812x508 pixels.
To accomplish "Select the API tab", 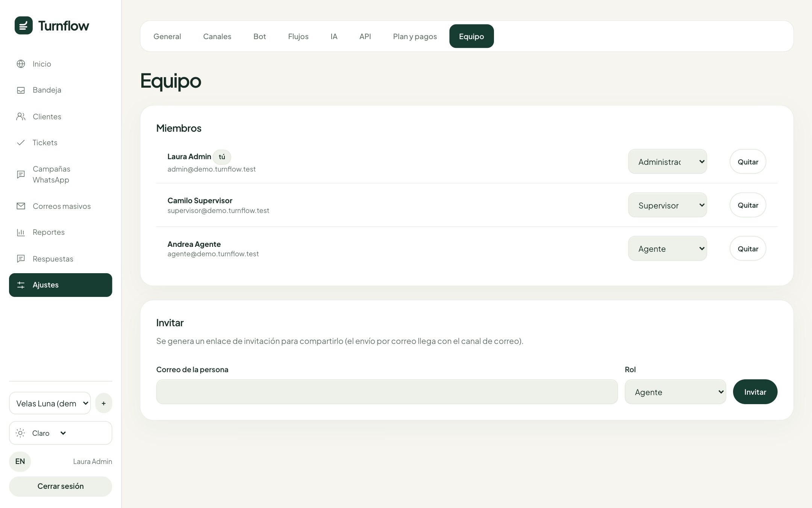I will coord(365,37).
